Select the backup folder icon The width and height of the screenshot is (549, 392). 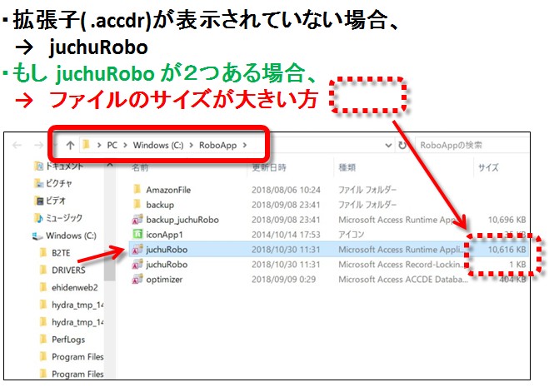(x=137, y=204)
